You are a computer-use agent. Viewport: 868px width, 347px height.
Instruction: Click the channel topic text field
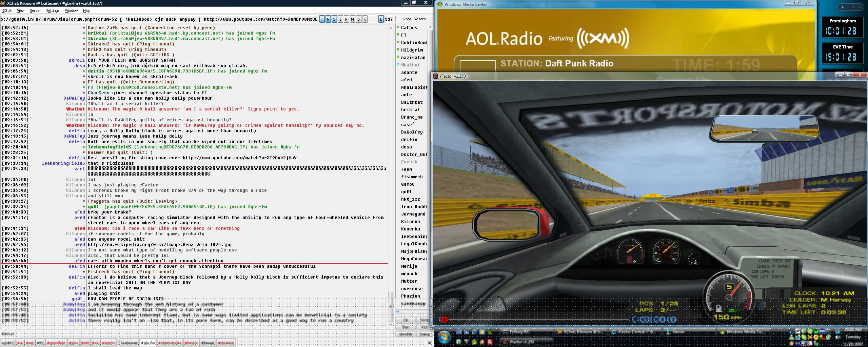coord(159,19)
